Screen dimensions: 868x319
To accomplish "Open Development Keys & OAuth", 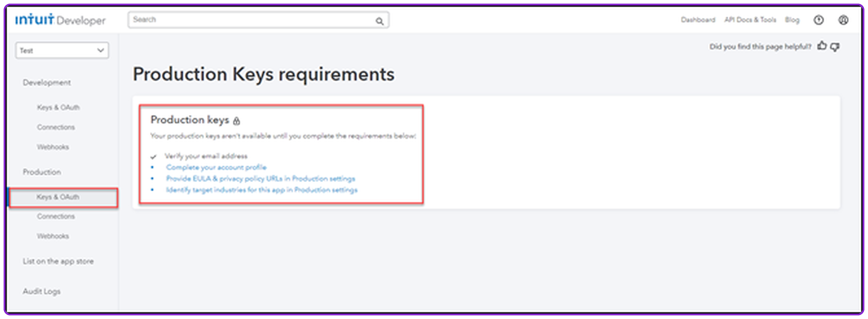I will tap(58, 107).
